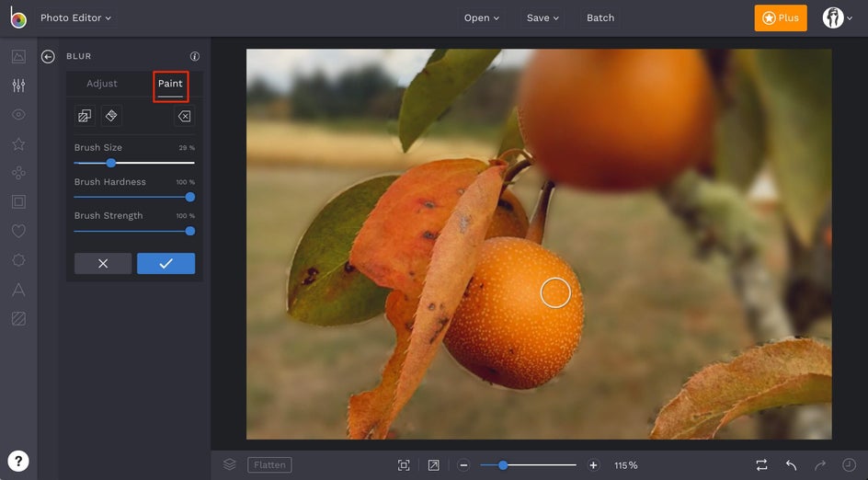The height and width of the screenshot is (480, 868).
Task: Select the Paint tab
Action: point(170,84)
